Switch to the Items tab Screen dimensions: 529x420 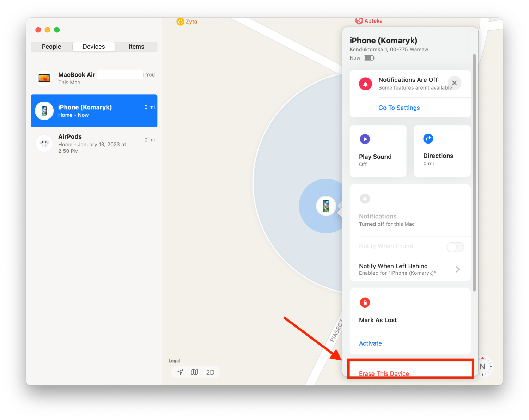point(136,47)
